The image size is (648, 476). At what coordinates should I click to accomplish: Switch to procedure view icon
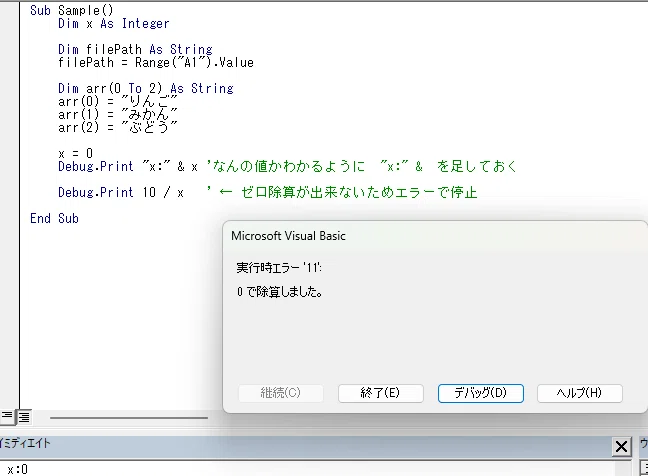[7, 416]
